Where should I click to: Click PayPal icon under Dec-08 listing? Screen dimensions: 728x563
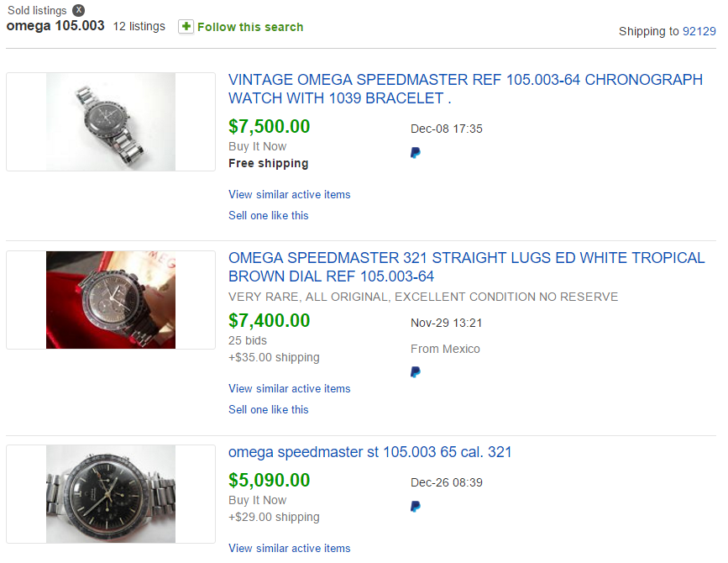coord(416,153)
